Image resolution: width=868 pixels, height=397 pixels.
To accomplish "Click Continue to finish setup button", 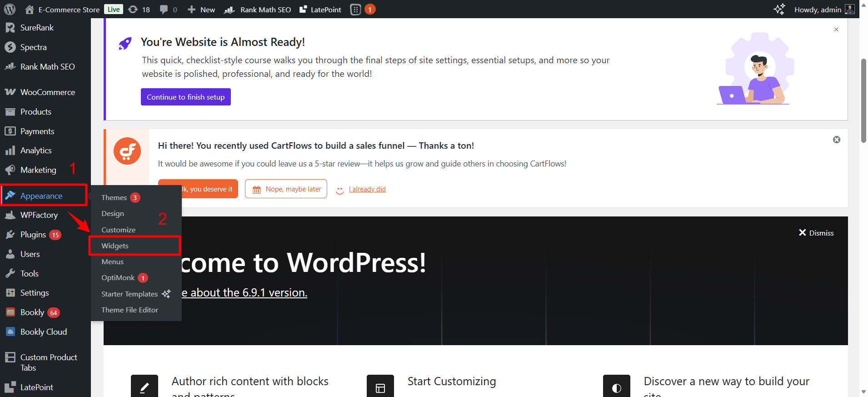I will point(186,97).
